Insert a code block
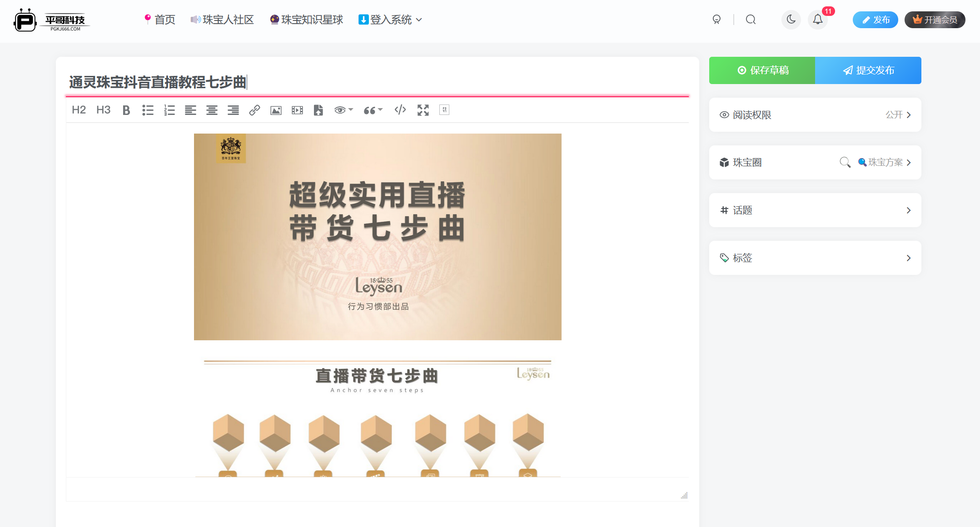The height and width of the screenshot is (527, 980). coord(399,110)
